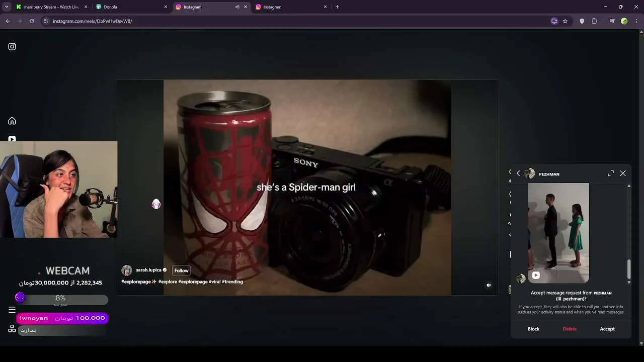Expand the tab search dropdown

tap(7, 7)
